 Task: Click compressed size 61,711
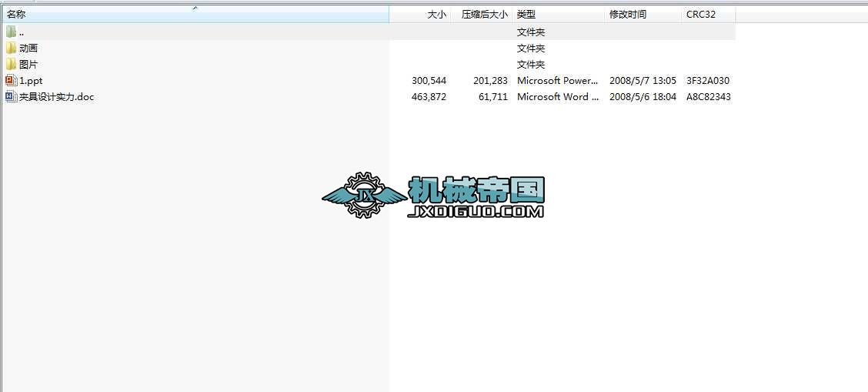pyautogui.click(x=494, y=96)
